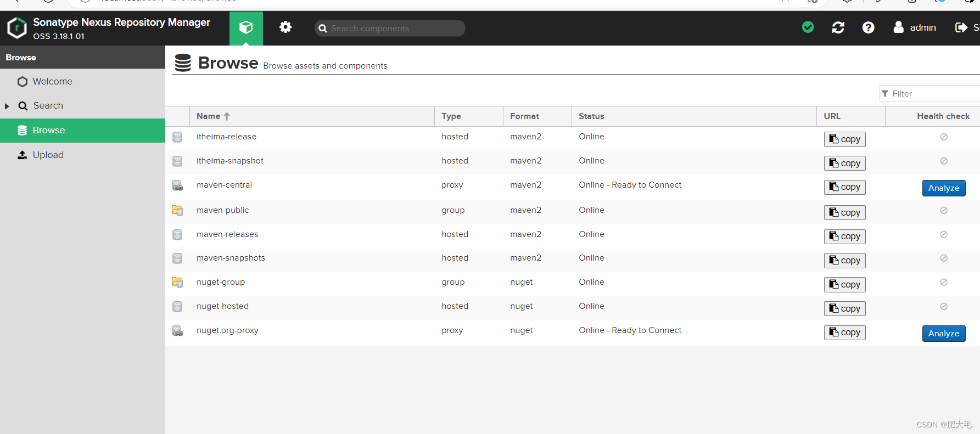Click the maven-public group folder icon
This screenshot has width=980, height=434.
point(177,210)
